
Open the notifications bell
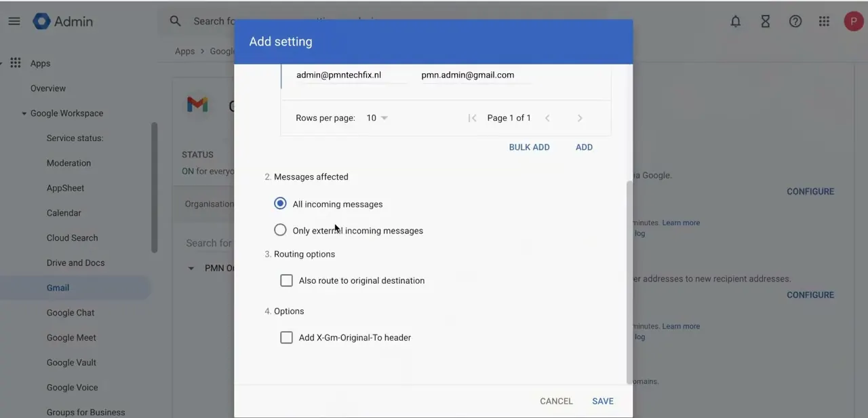coord(736,21)
